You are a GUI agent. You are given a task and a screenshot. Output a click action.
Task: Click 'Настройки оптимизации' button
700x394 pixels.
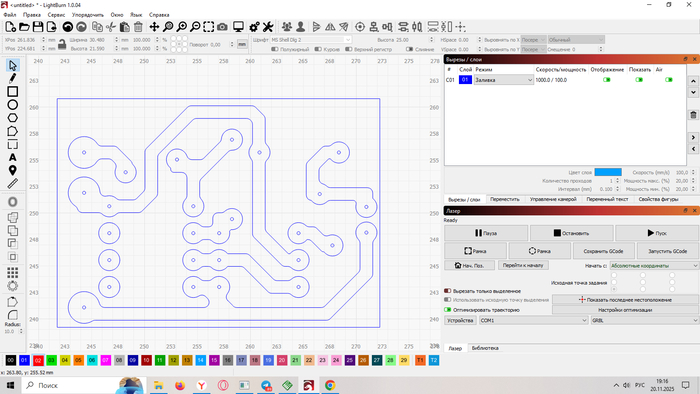(625, 310)
